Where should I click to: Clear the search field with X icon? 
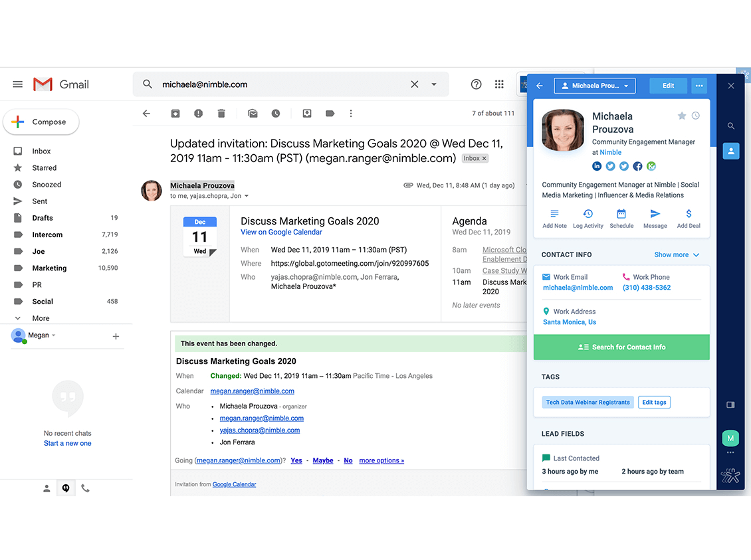[x=414, y=84]
